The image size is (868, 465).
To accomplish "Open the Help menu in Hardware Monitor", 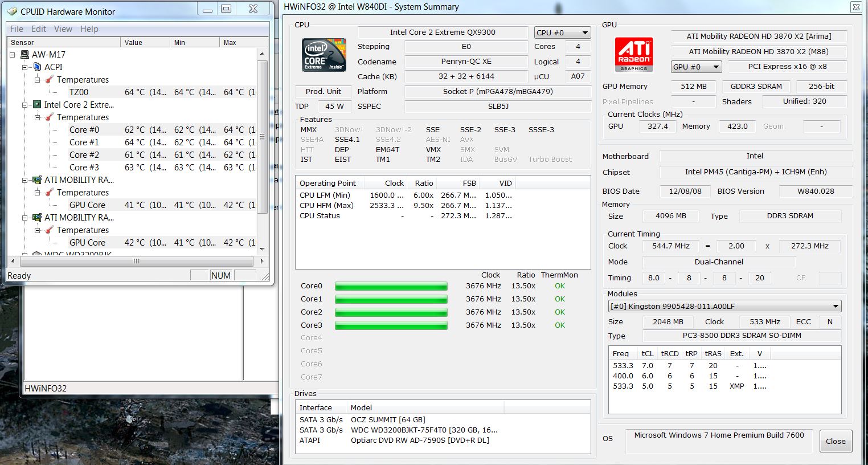I will pyautogui.click(x=89, y=28).
